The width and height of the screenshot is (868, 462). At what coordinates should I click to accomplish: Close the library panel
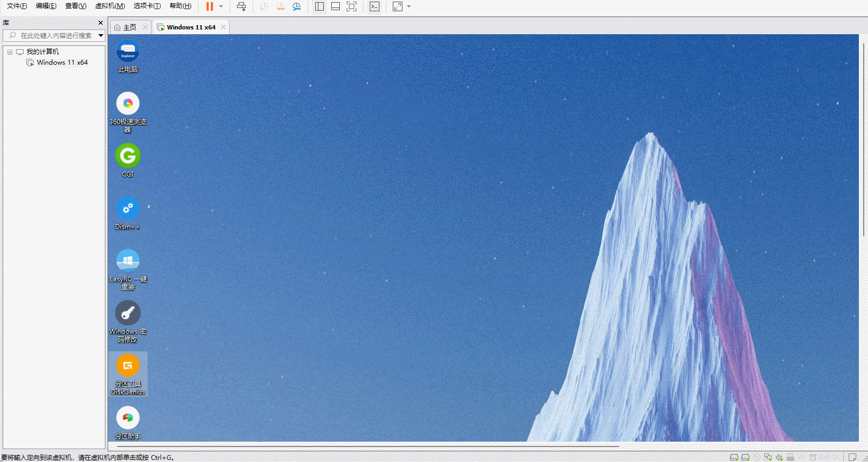coord(101,23)
